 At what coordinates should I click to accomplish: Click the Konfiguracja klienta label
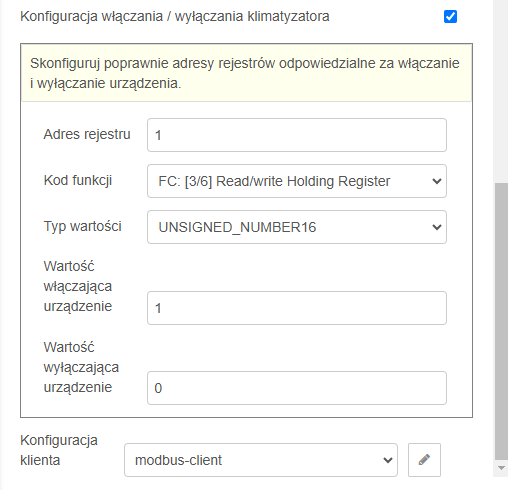[x=59, y=450]
